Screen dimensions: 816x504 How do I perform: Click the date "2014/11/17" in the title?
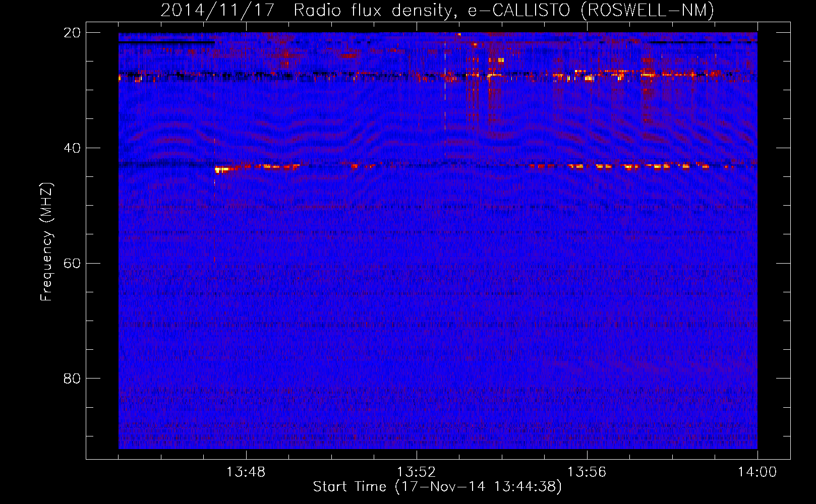click(x=217, y=10)
